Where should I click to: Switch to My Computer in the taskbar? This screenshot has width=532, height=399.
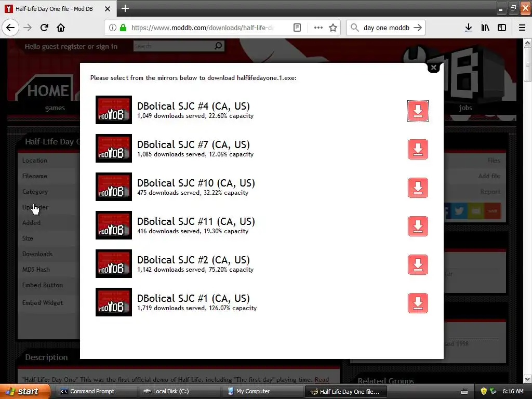click(261, 392)
